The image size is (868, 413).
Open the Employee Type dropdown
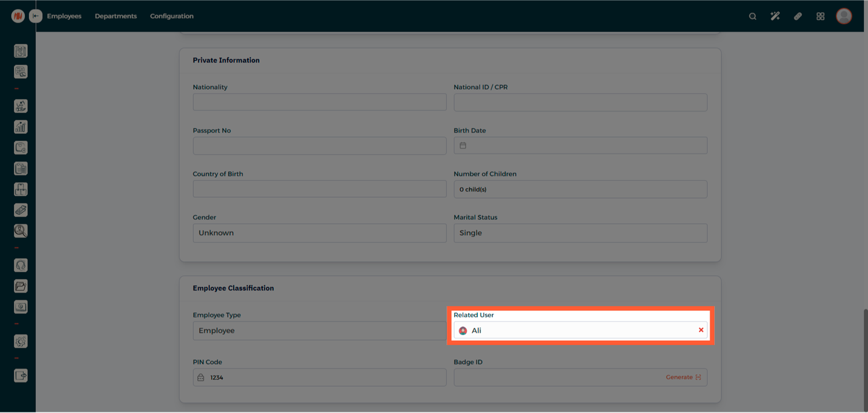click(319, 331)
